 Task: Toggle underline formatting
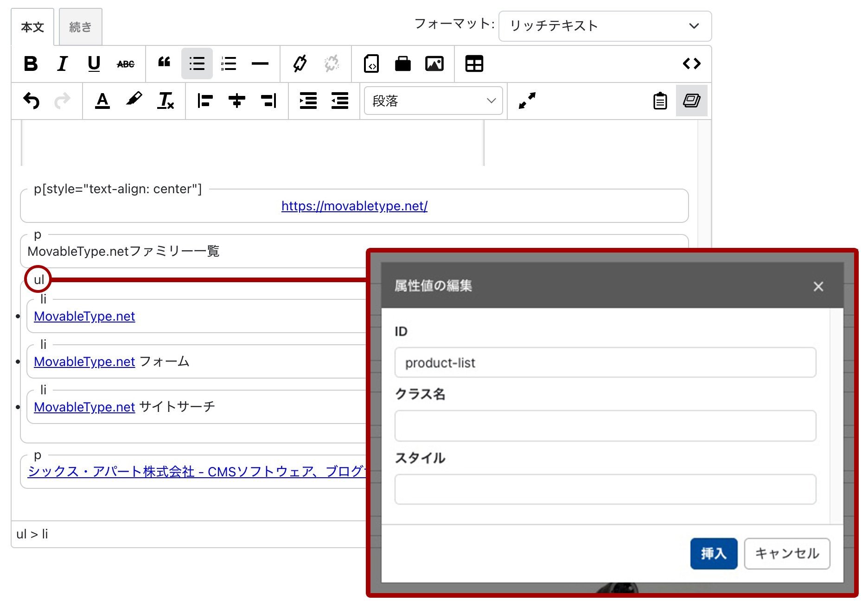click(94, 63)
